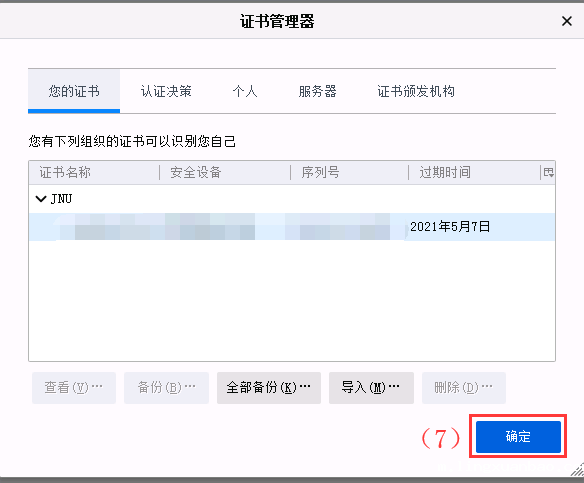The width and height of the screenshot is (584, 483).
Task: Switch to the 您的证书 tab
Action: 74,91
